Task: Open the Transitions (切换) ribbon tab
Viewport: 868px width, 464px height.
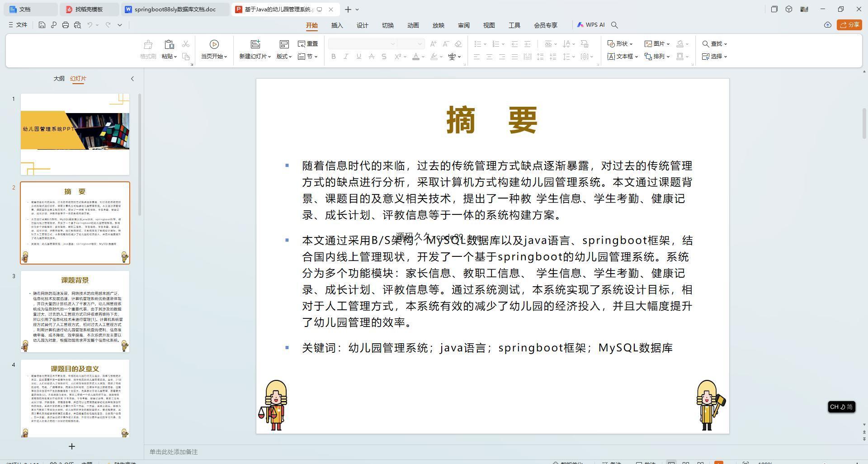Action: 387,25
